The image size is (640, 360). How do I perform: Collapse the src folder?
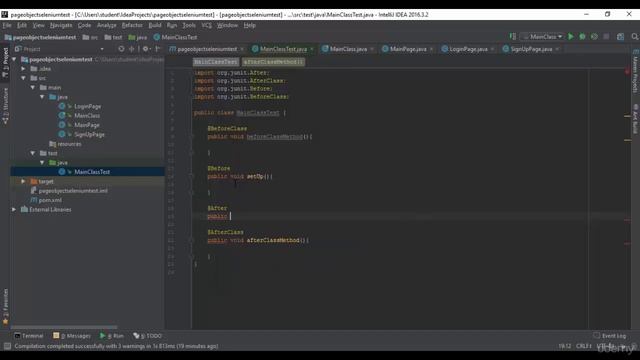click(x=23, y=78)
